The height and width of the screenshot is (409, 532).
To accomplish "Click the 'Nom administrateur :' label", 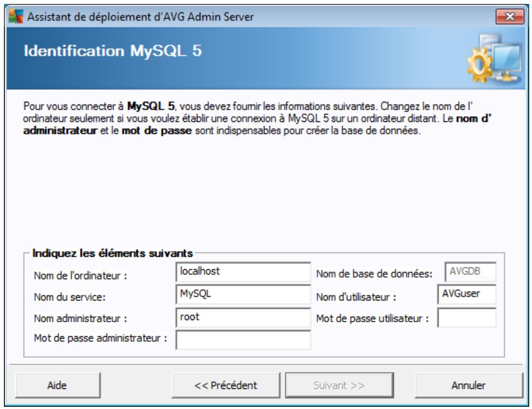I will [x=81, y=318].
